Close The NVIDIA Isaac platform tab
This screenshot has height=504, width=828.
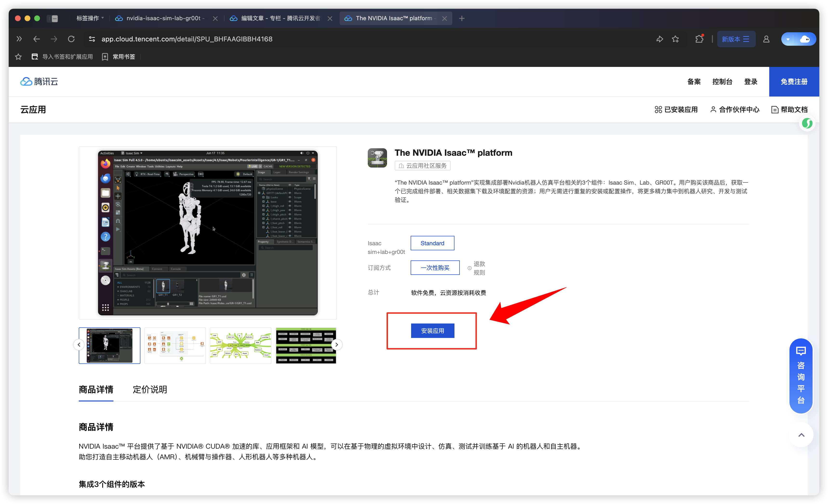[444, 18]
